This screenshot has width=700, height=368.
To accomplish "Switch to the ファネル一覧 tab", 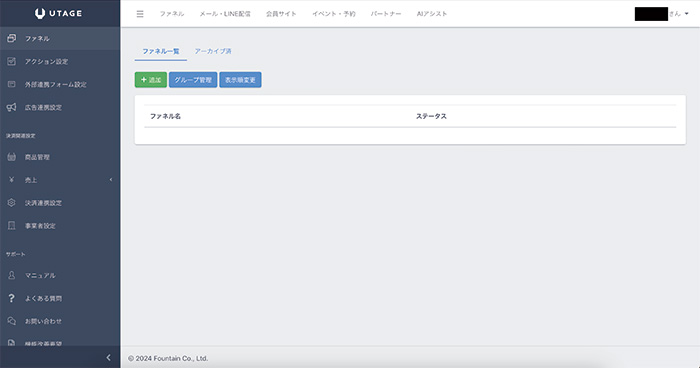I will point(161,51).
